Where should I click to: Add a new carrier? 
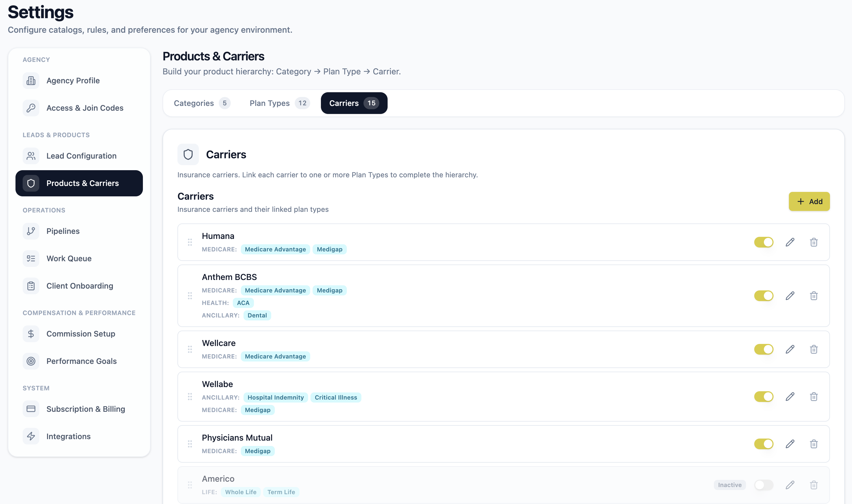(x=809, y=201)
